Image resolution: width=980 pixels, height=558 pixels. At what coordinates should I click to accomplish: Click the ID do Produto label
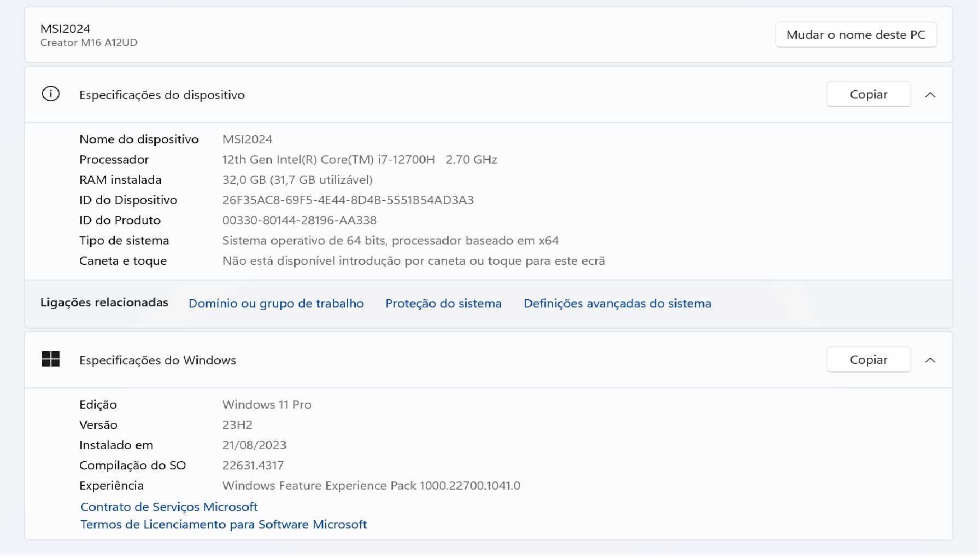coord(120,220)
